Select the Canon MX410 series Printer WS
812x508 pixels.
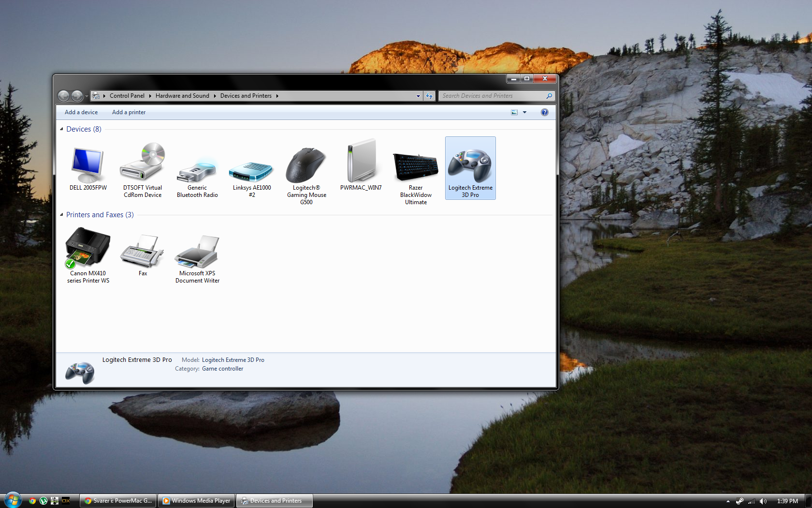[88, 255]
